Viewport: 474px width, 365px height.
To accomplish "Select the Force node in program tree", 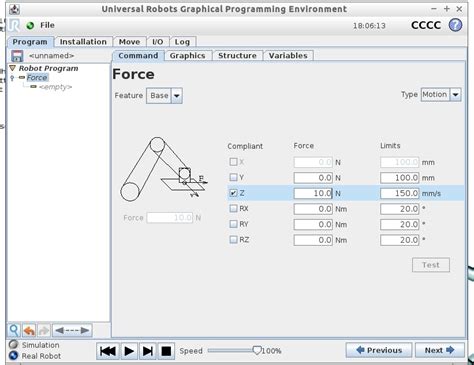I will tap(37, 78).
